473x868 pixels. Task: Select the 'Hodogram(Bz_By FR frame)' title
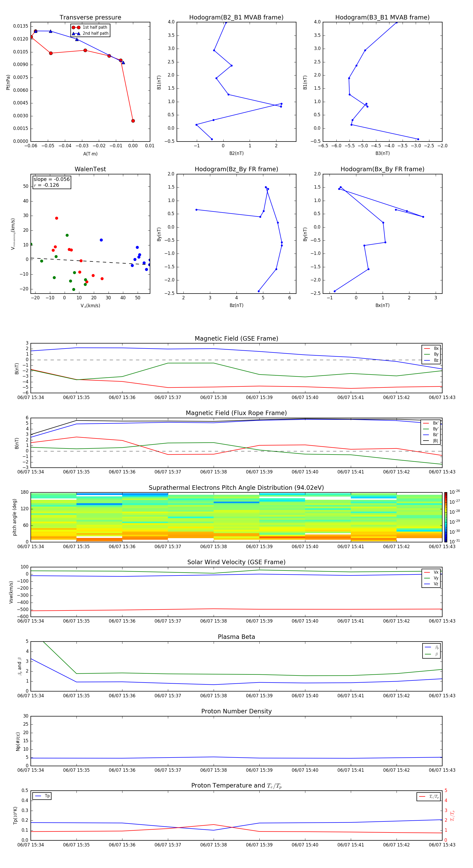pos(236,169)
